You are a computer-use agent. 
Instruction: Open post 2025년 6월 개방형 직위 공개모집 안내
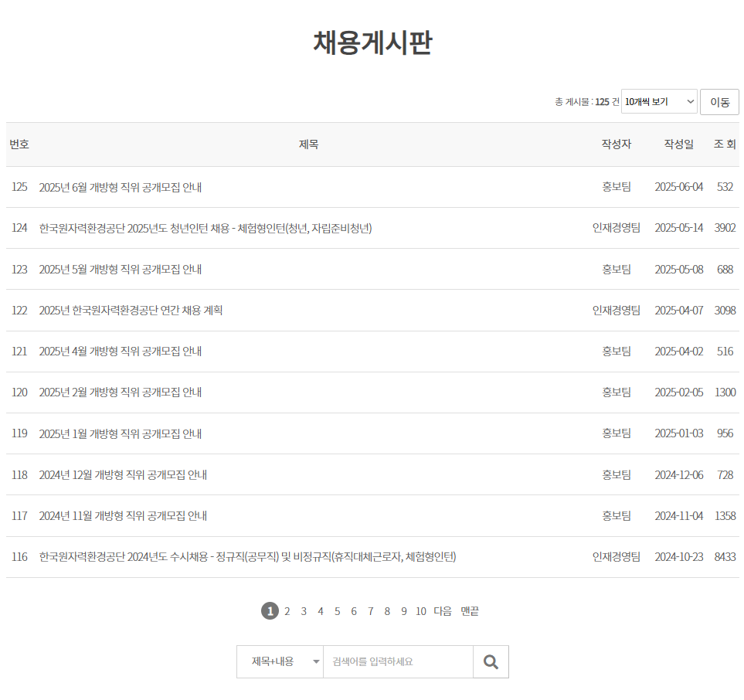[x=120, y=187]
